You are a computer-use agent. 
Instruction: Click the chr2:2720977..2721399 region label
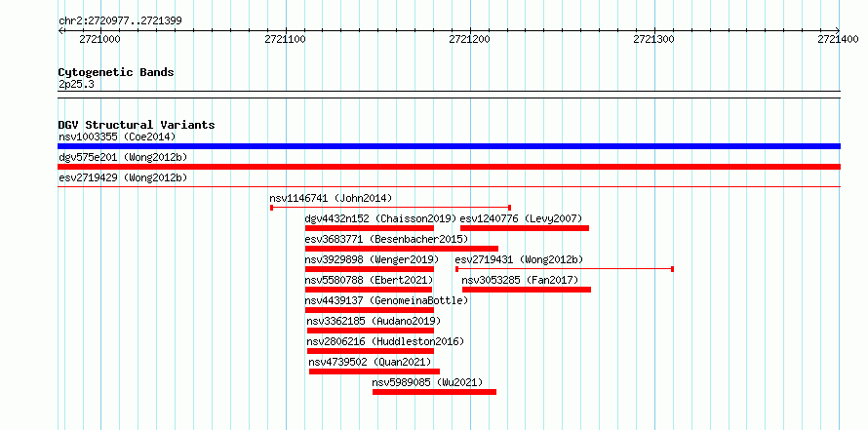coord(120,21)
